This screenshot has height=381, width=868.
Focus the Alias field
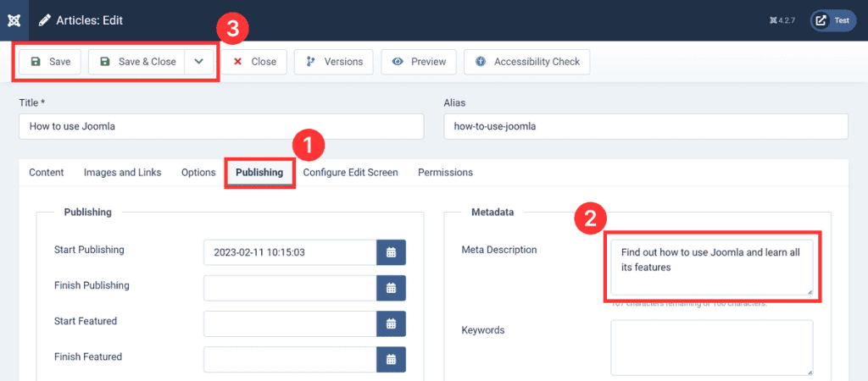click(646, 127)
